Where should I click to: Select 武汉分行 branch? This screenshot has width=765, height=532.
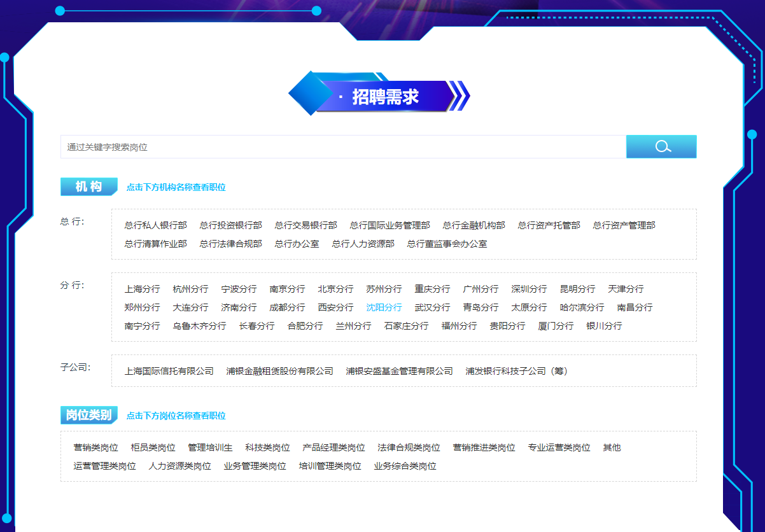pyautogui.click(x=433, y=307)
